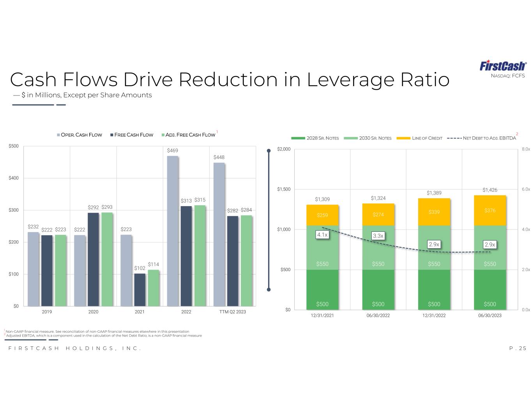Image resolution: width=532 pixels, height=411 pixels.
Task: Select the 12/31/2021 axis label
Action: pyautogui.click(x=322, y=316)
